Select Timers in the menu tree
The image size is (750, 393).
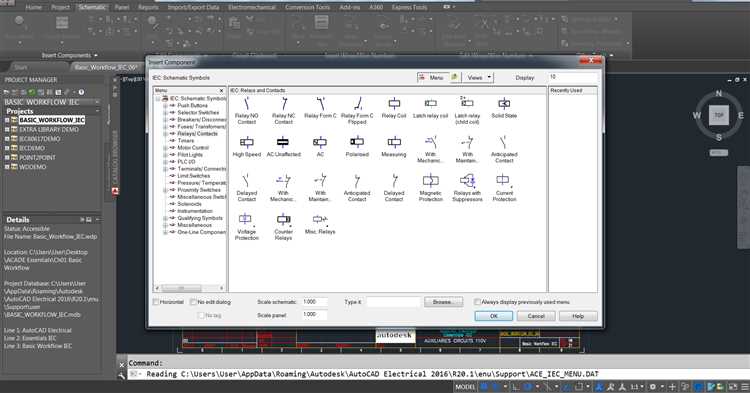coord(186,141)
